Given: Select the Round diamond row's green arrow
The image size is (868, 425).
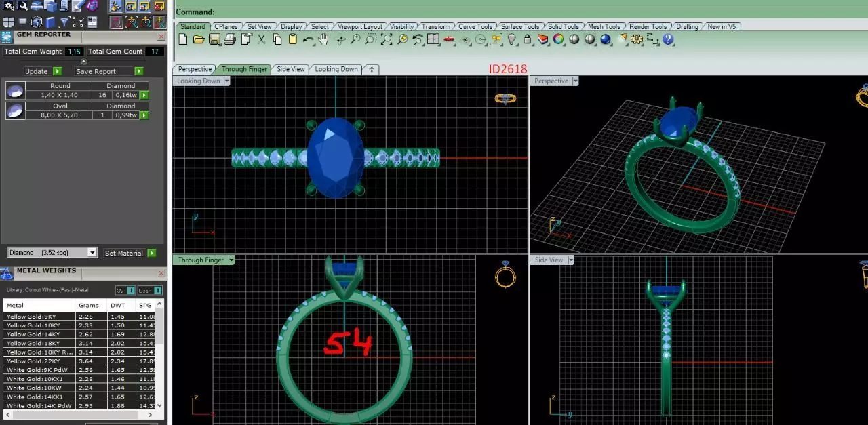Looking at the screenshot, I should click(x=144, y=95).
